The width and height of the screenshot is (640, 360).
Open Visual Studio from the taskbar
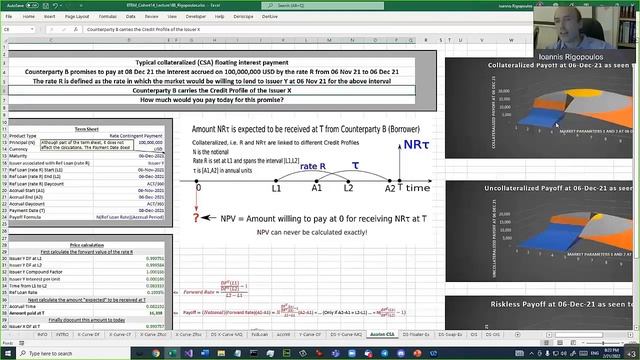[188, 353]
